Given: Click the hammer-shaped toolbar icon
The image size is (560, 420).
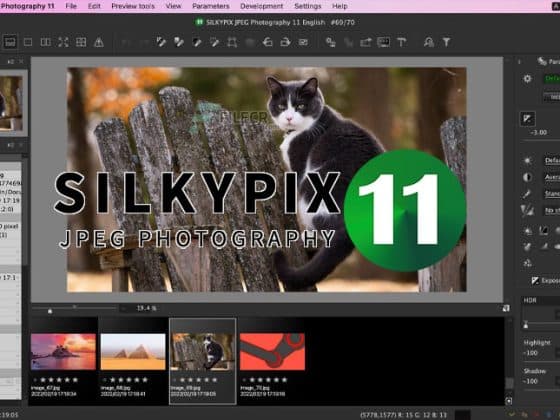Looking at the screenshot, I should click(401, 42).
